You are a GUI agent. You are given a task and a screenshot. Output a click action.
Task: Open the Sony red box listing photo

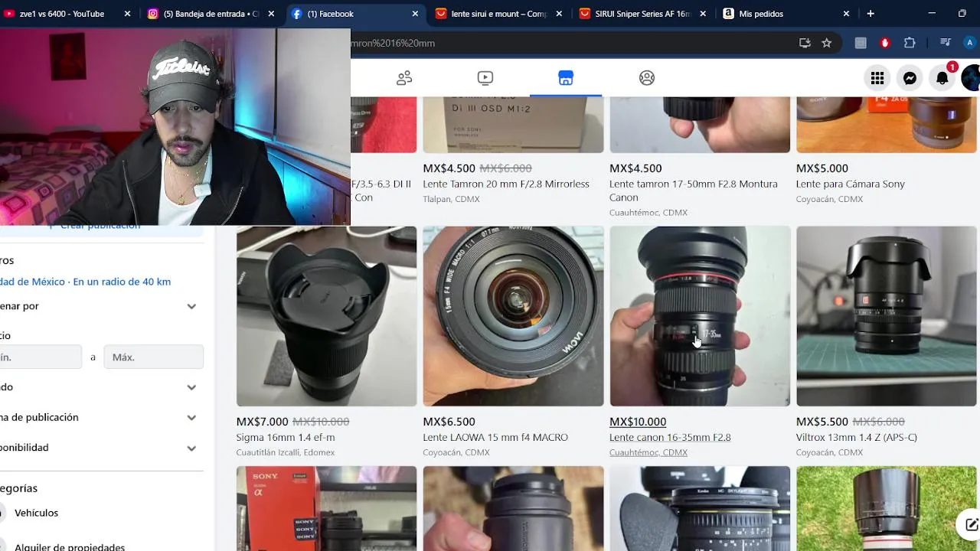326,509
